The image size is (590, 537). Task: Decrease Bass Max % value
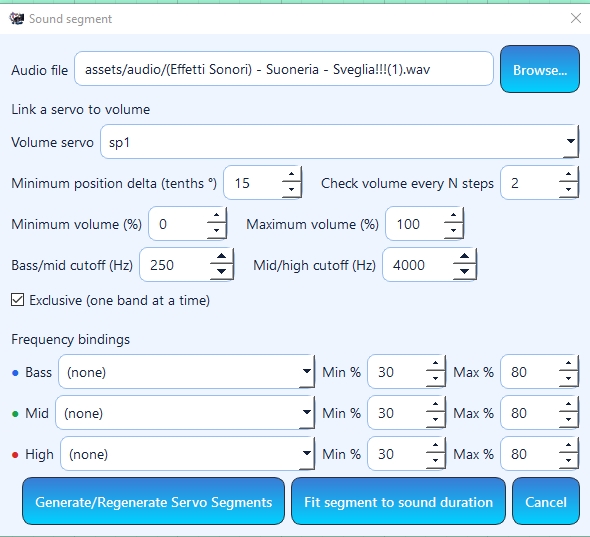click(568, 379)
